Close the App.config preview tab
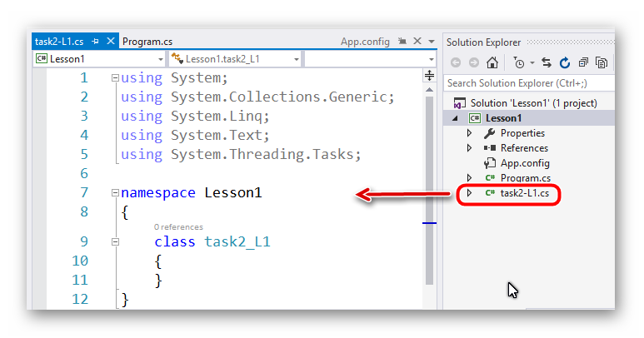 click(417, 41)
